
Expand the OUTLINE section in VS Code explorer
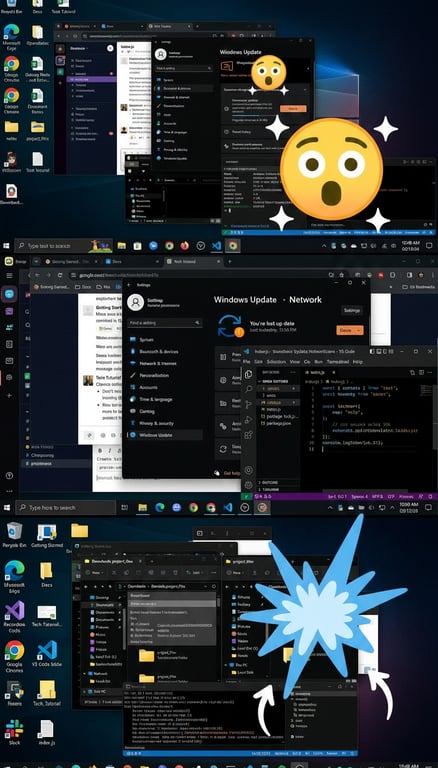271,482
